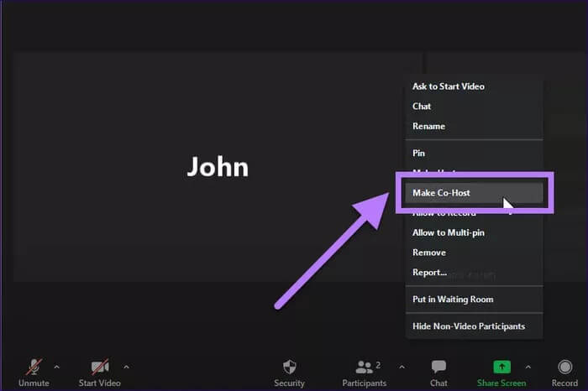Click the Record circle icon

coord(564,367)
